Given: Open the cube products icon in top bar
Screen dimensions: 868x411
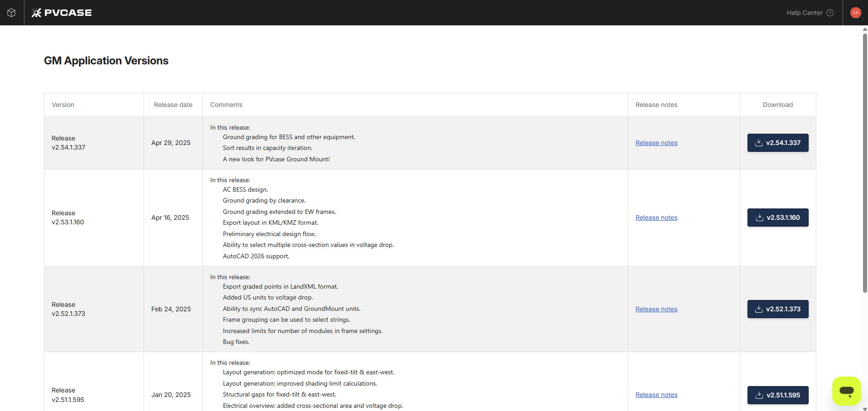Looking at the screenshot, I should point(12,13).
